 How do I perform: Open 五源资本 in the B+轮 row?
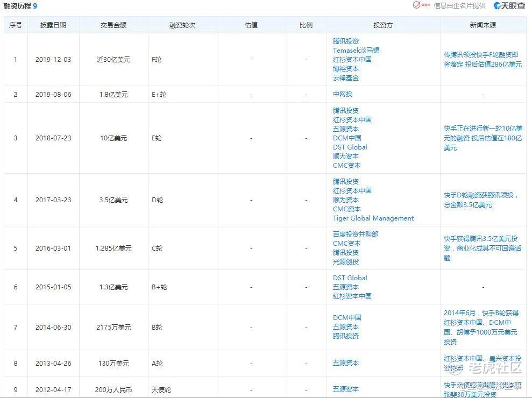pos(346,287)
